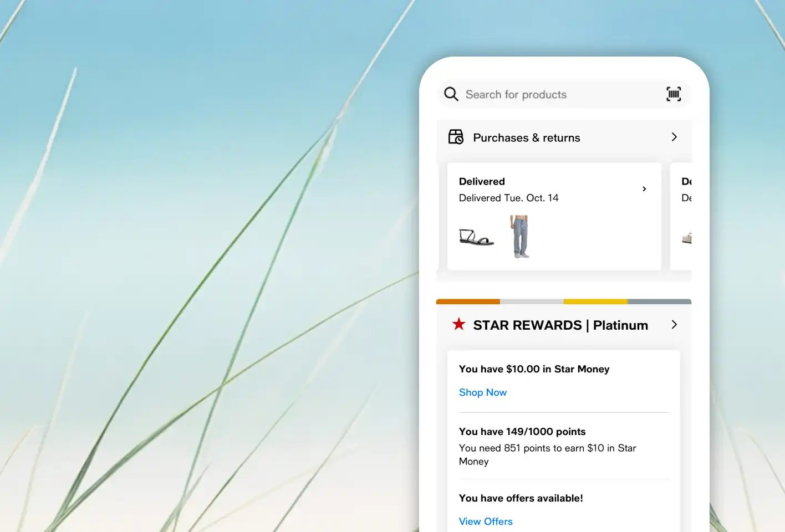Expand Star Rewards Platinum with its chevron

click(x=674, y=325)
